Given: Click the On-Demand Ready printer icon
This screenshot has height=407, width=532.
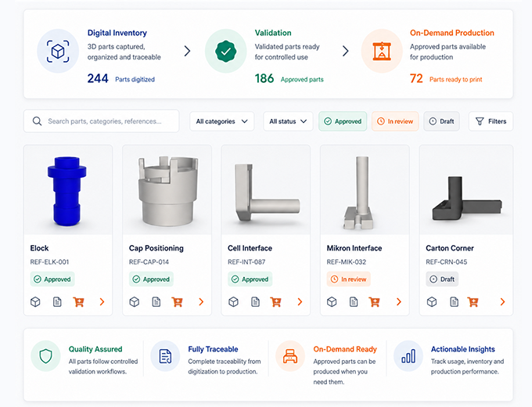Looking at the screenshot, I should [290, 356].
